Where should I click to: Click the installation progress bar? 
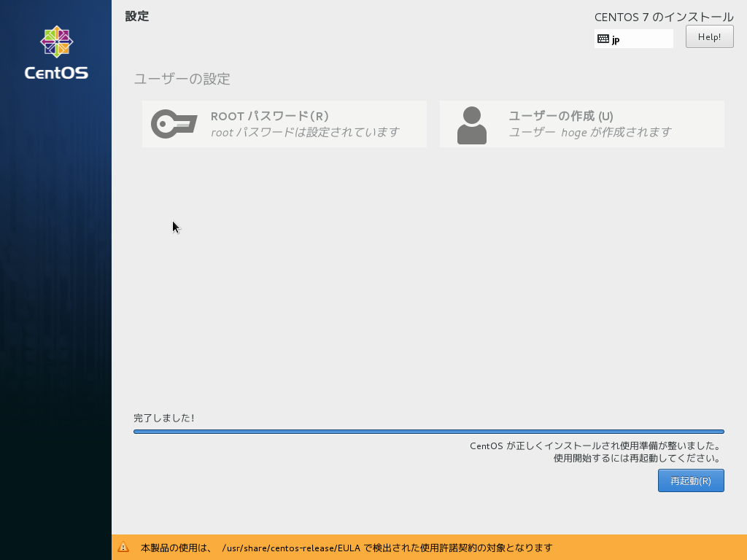click(x=428, y=431)
